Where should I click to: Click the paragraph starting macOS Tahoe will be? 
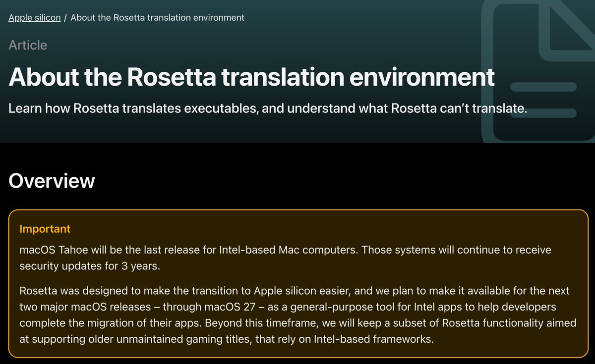[x=285, y=258]
